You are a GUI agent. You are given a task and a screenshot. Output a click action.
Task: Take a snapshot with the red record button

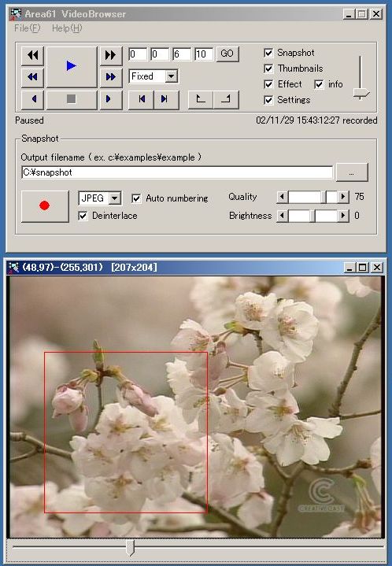pyautogui.click(x=45, y=205)
